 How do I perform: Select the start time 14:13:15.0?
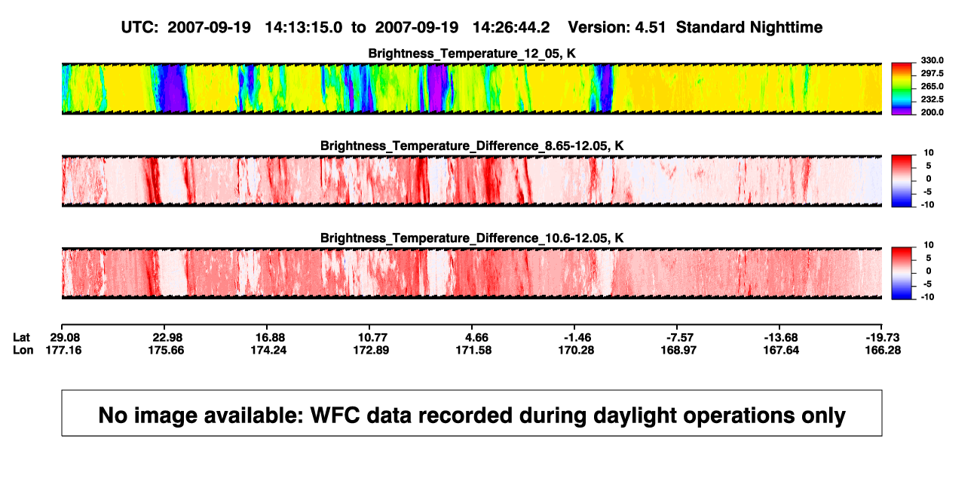(304, 27)
